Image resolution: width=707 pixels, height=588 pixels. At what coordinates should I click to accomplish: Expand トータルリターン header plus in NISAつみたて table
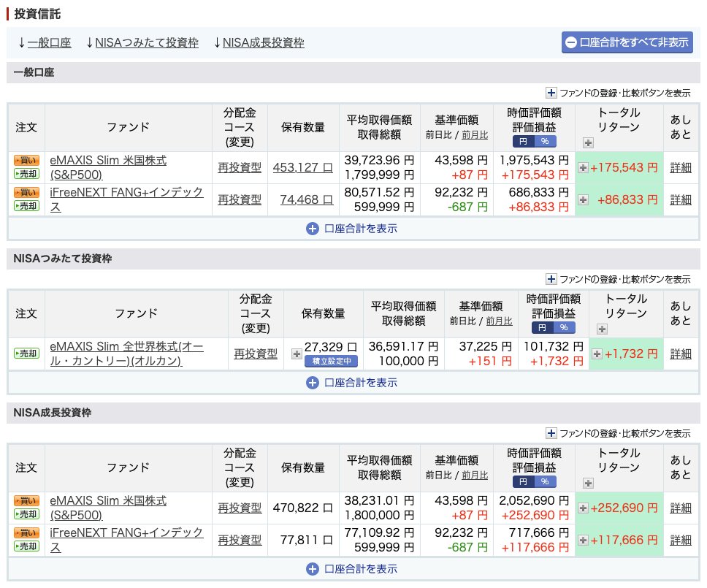tap(602, 329)
